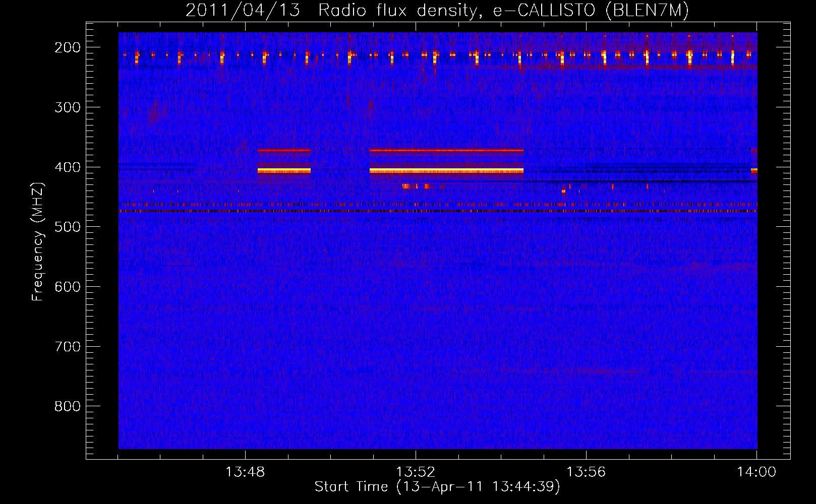Click the 300 frequency tick label
The image size is (816, 504).
pos(68,107)
